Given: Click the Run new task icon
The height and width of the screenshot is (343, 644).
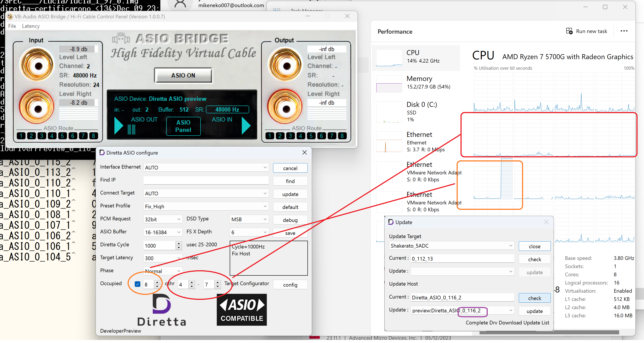Looking at the screenshot, I should tap(569, 31).
